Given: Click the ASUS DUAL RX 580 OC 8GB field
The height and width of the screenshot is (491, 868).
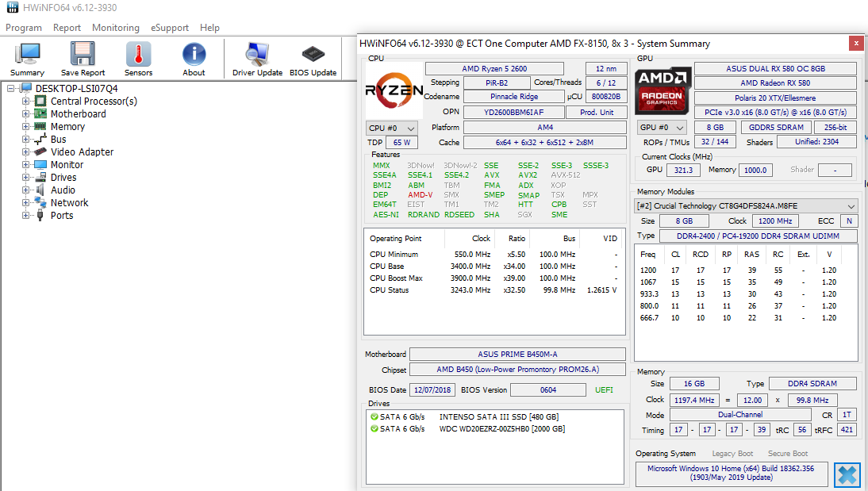Looking at the screenshot, I should [775, 69].
